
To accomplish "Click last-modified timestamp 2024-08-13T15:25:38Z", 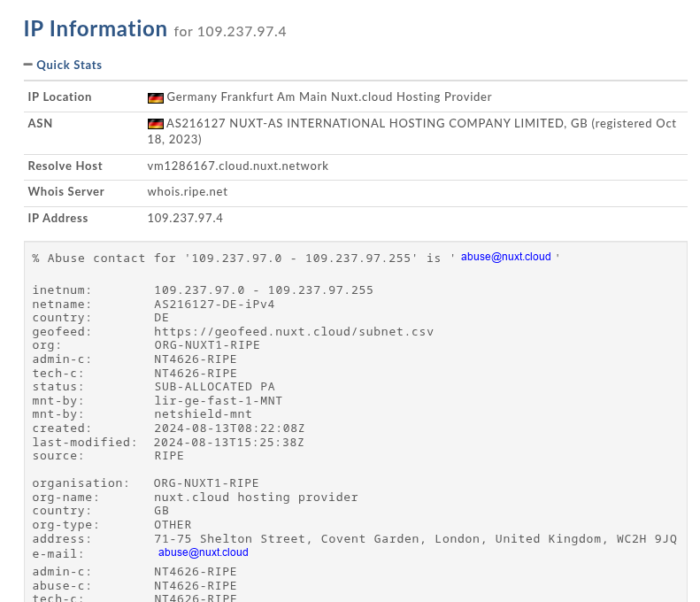I will [x=229, y=443].
